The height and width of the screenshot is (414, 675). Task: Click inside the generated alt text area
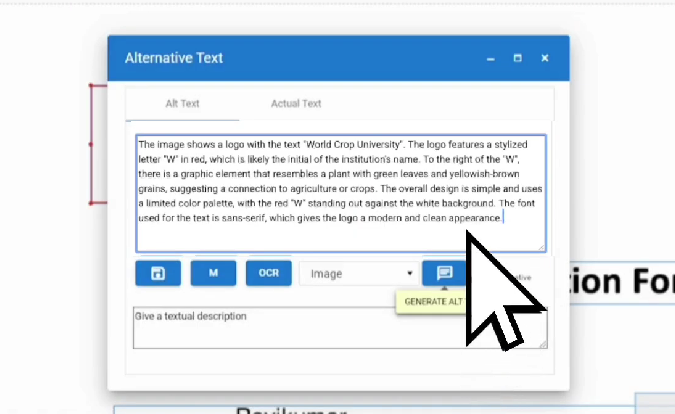click(x=340, y=190)
